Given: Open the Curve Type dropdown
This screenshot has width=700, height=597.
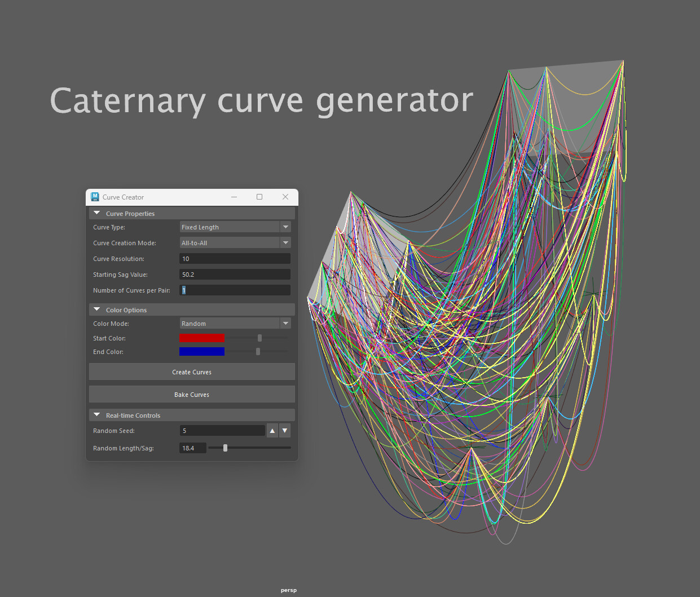Looking at the screenshot, I should pos(285,227).
